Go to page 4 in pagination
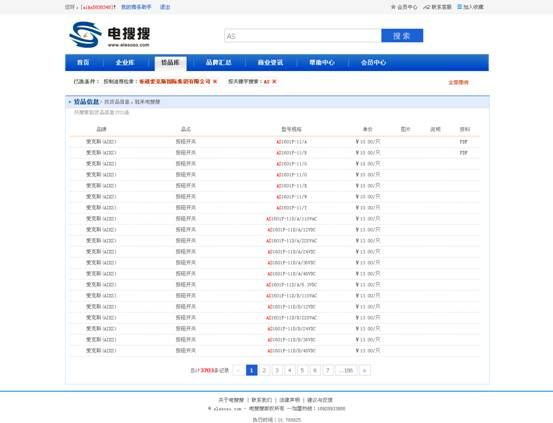The image size is (553, 423). (x=290, y=370)
